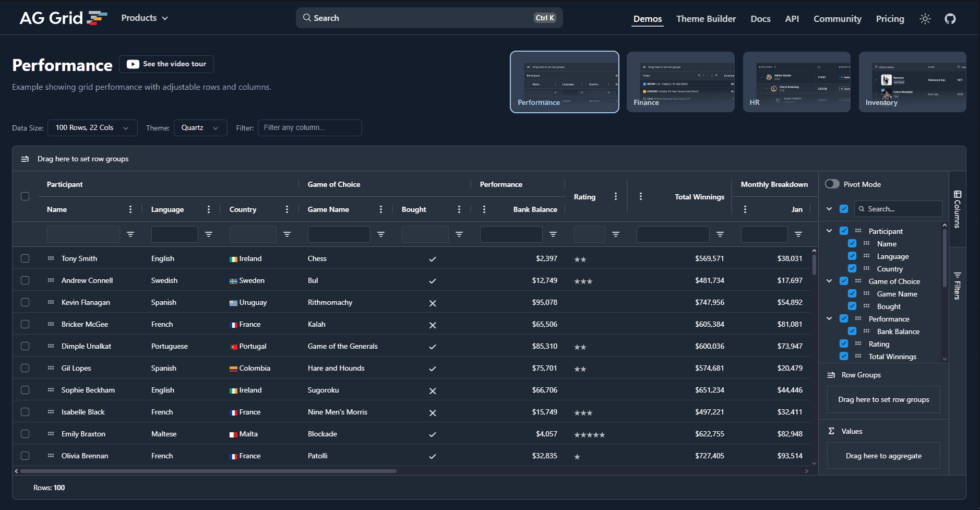The height and width of the screenshot is (510, 980).
Task: Toggle all columns checkbox beside search
Action: [844, 209]
